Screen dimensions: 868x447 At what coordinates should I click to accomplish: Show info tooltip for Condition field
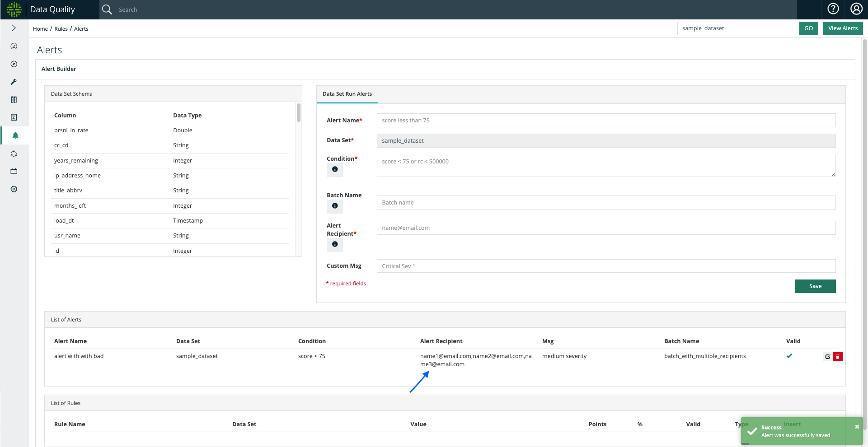click(x=335, y=169)
